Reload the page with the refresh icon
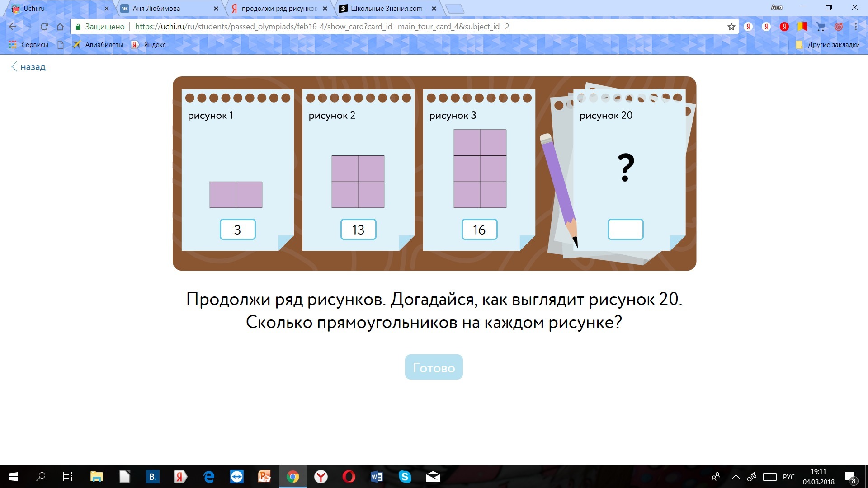Screen dimensions: 868x488 pos(44,27)
